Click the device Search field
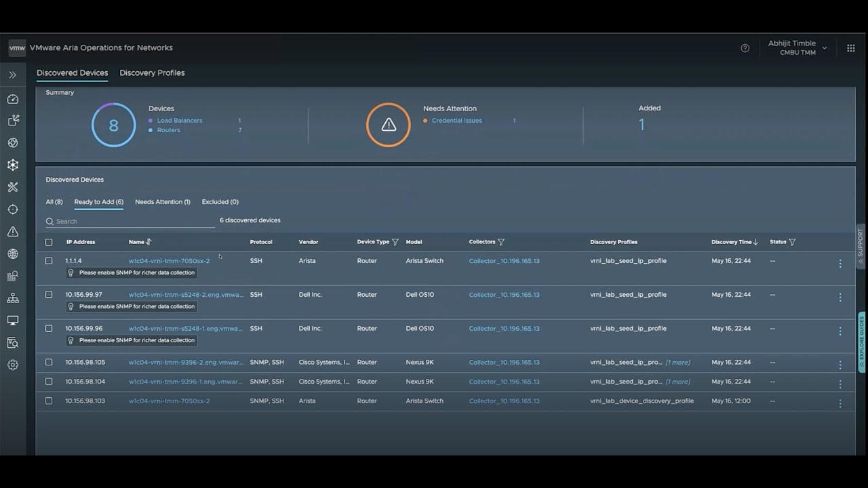 [x=132, y=222]
